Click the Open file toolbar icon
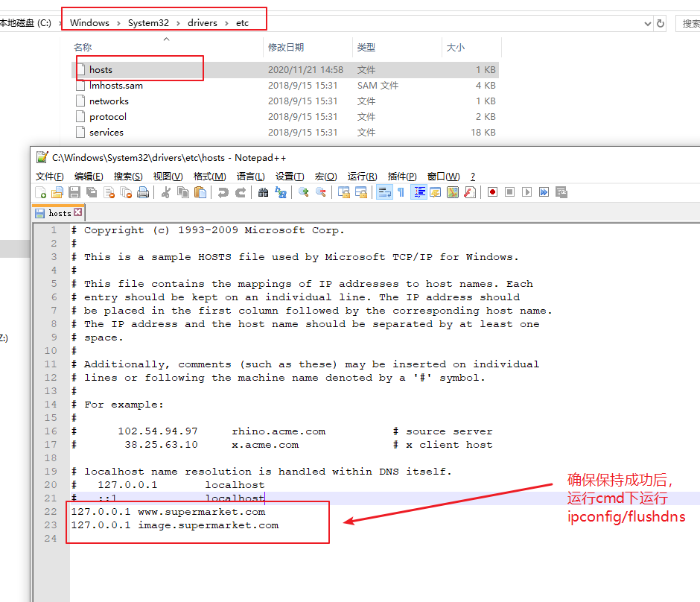 [57, 192]
